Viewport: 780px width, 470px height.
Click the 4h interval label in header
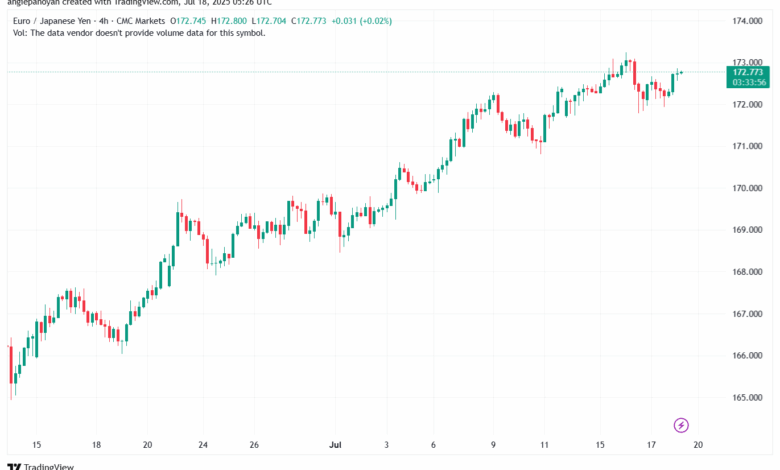[103, 21]
